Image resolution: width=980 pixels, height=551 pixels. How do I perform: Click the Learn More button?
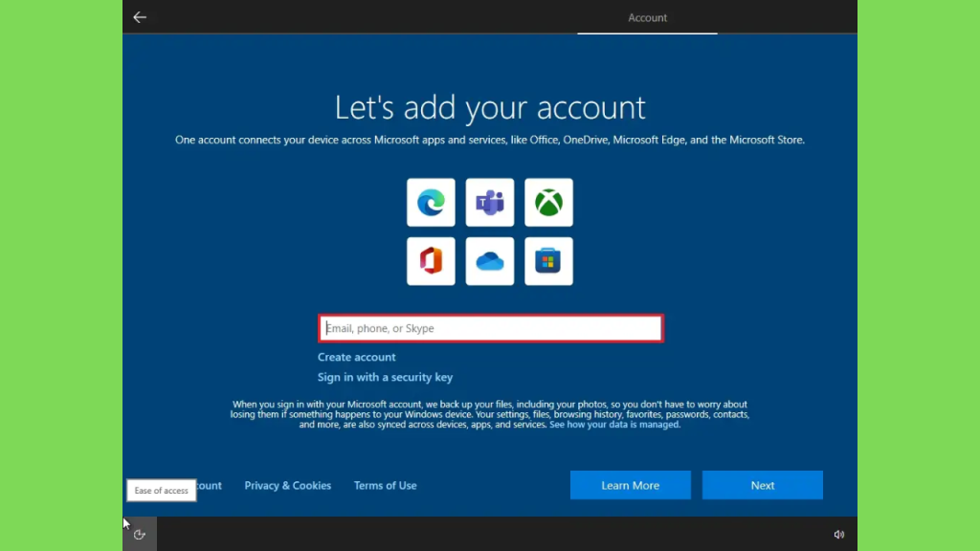630,485
